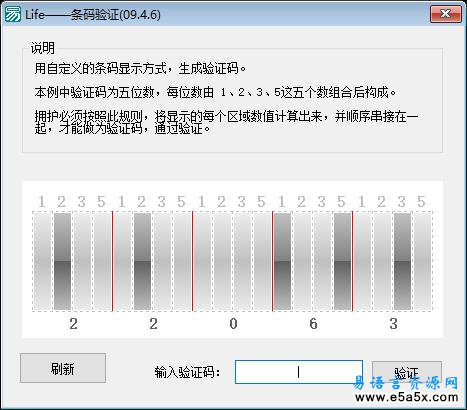The image size is (467, 410).
Task: Click the 验证 button
Action: (407, 372)
